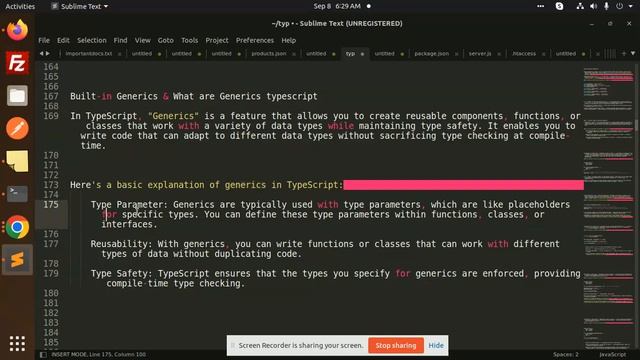Open Sublime Text app menu in top bar
This screenshot has height=360, width=640.
tap(80, 6)
